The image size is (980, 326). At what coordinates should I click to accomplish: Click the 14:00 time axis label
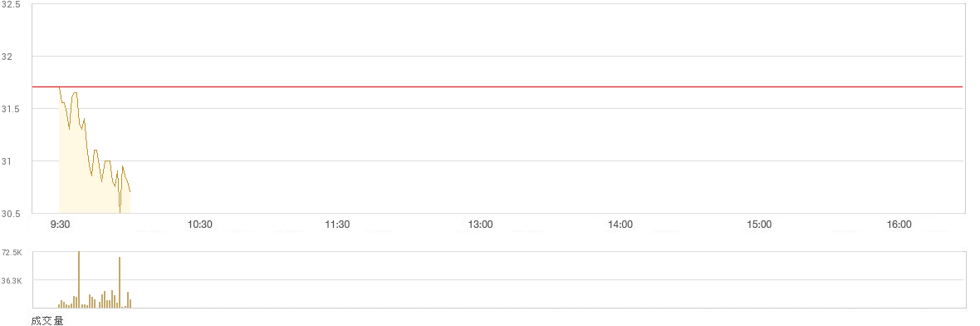[620, 225]
